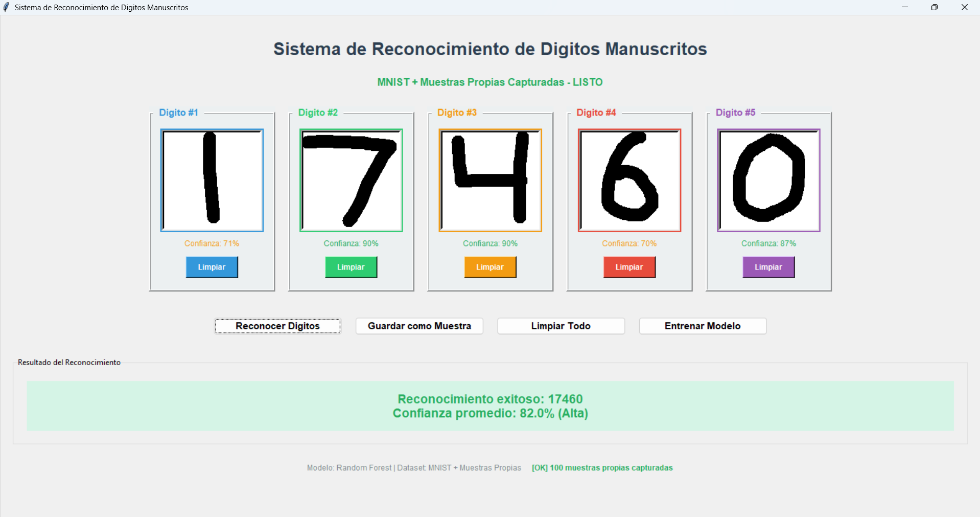Image resolution: width=980 pixels, height=517 pixels.
Task: Click '[OK] 100 muestras propias capturadas' text
Action: click(x=602, y=468)
